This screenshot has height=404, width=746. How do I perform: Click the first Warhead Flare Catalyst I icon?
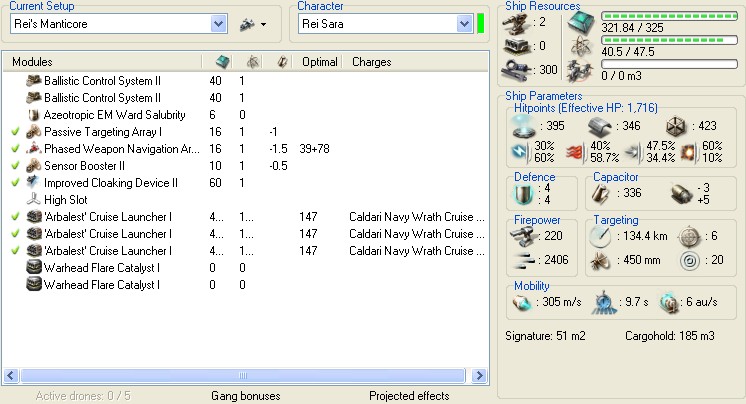point(33,267)
